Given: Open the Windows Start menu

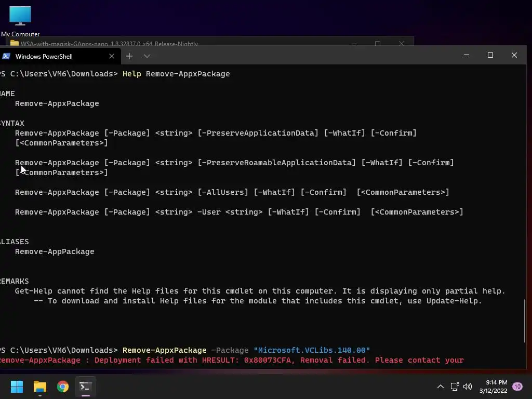Looking at the screenshot, I should tap(17, 387).
